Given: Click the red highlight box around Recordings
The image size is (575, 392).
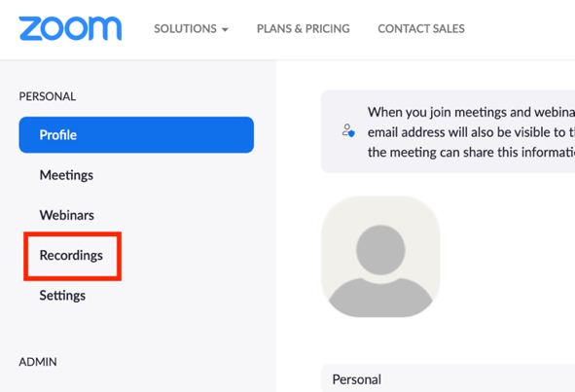Looking at the screenshot, I should click(73, 257).
